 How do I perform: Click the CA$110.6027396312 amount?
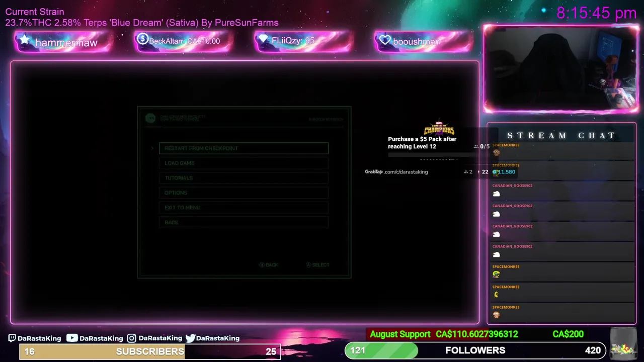(477, 334)
